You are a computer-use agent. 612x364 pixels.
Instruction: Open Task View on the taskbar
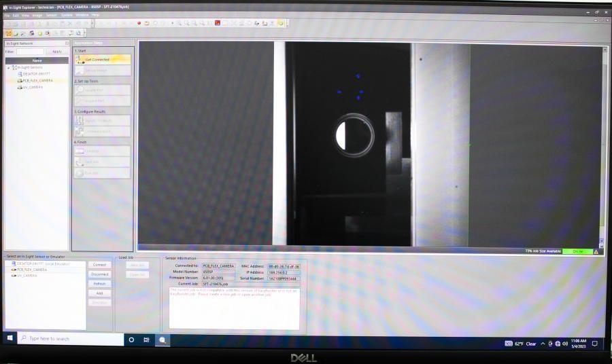point(146,340)
